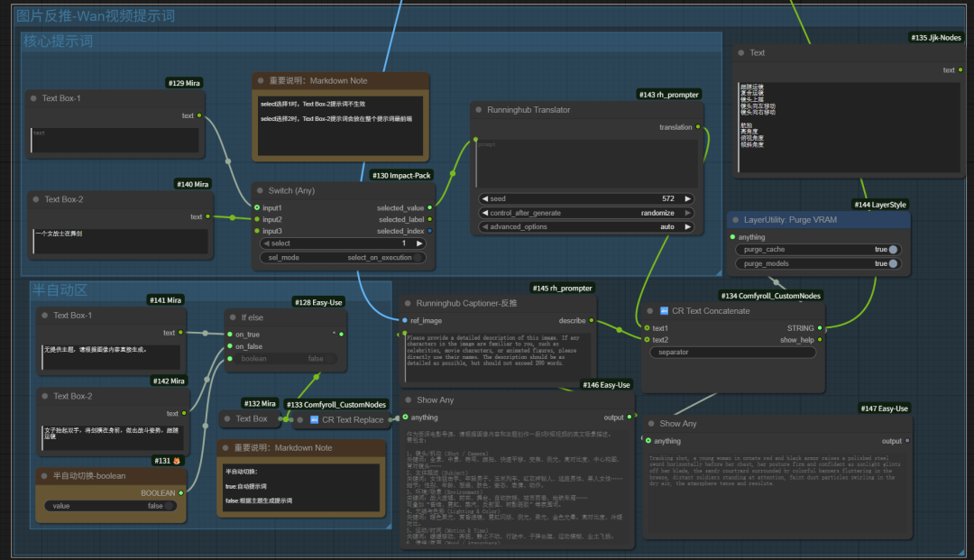974x560 pixels.
Task: Decrease the select value in Switch (Any)
Action: (x=266, y=243)
